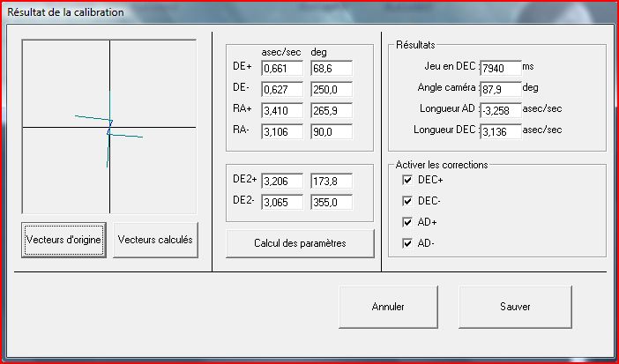Edit the DE2- rate field 3,065
This screenshot has height=364, width=619.
tap(282, 202)
